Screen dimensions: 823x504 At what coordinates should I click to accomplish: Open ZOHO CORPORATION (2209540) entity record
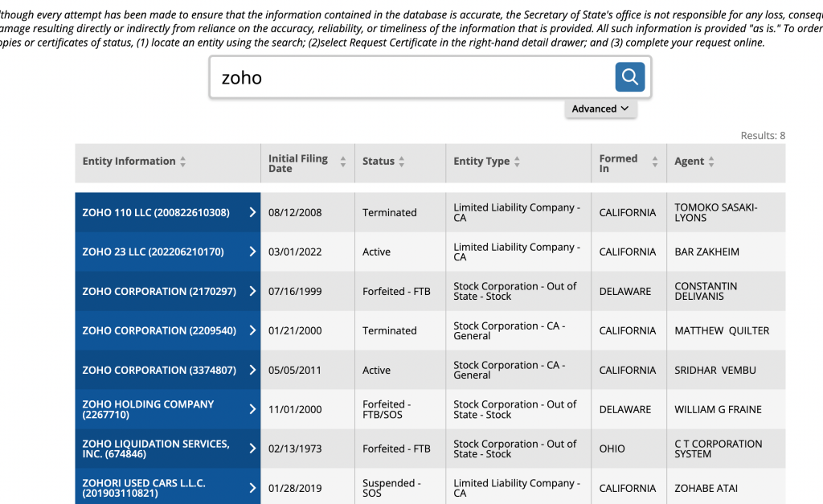pyautogui.click(x=159, y=330)
